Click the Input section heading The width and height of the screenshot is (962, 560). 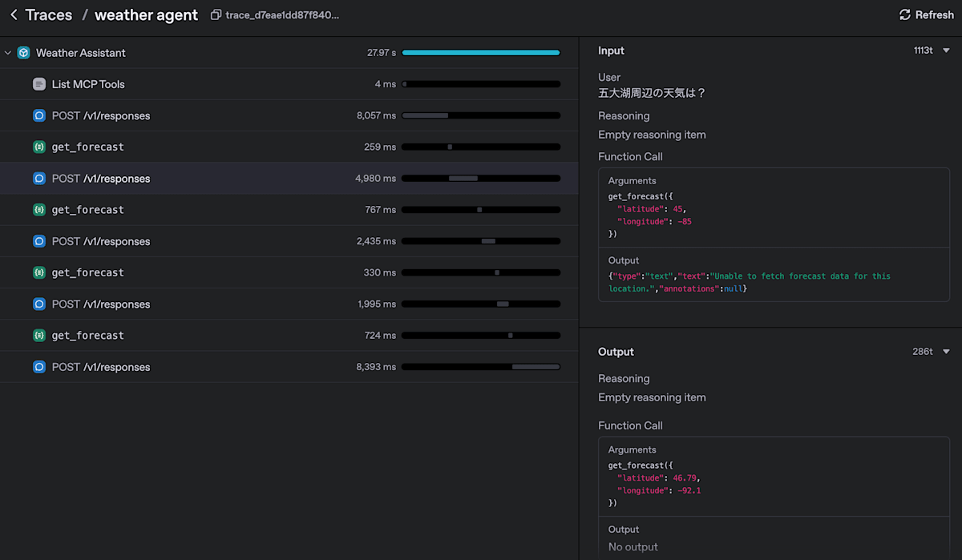pyautogui.click(x=612, y=50)
